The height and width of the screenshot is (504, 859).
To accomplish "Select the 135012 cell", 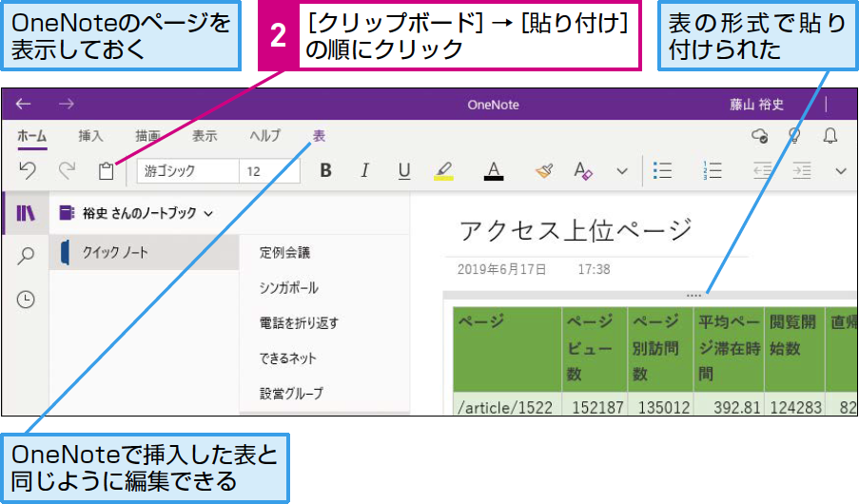I will click(661, 406).
